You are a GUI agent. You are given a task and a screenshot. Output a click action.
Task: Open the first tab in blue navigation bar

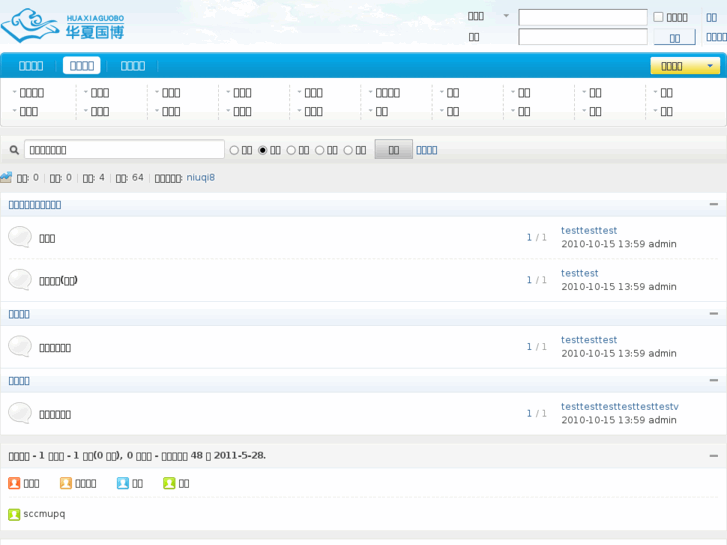pos(31,66)
